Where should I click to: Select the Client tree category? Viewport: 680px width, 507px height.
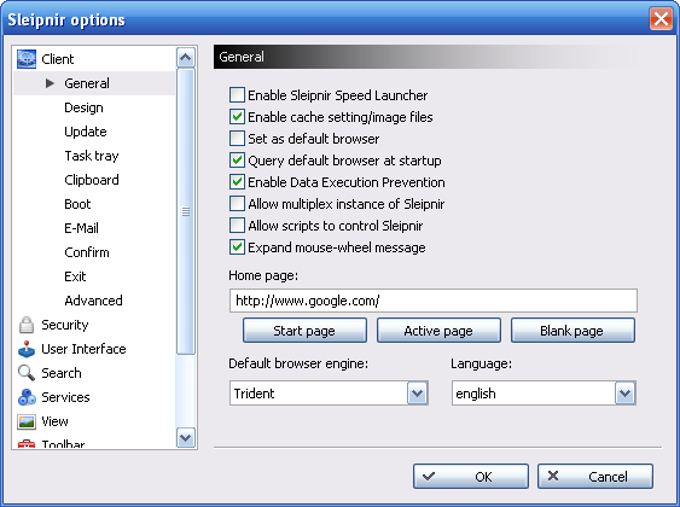click(57, 59)
